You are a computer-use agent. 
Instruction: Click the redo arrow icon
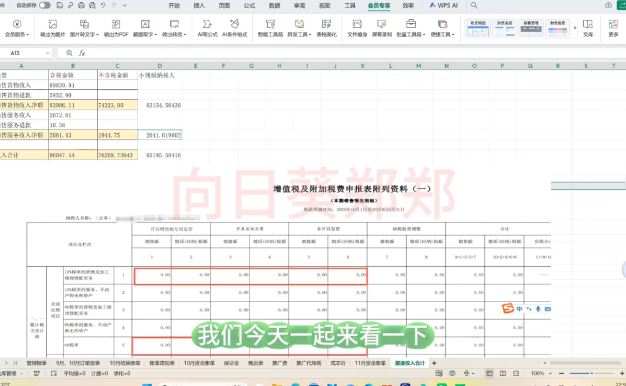114,5
